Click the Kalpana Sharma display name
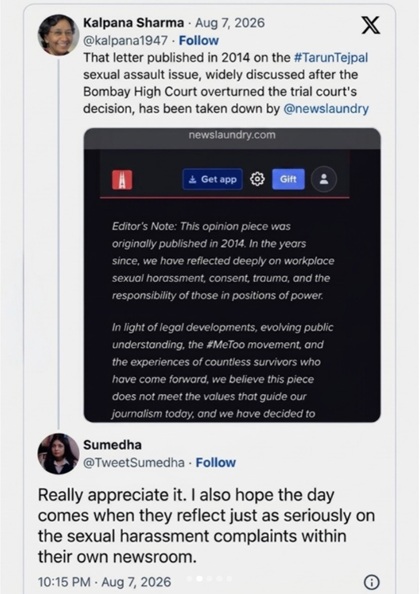Viewport: 420px width, 594px height. (133, 23)
